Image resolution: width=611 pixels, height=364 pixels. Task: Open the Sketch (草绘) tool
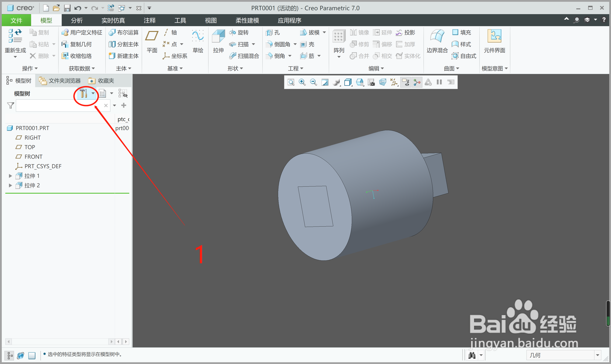click(x=198, y=41)
